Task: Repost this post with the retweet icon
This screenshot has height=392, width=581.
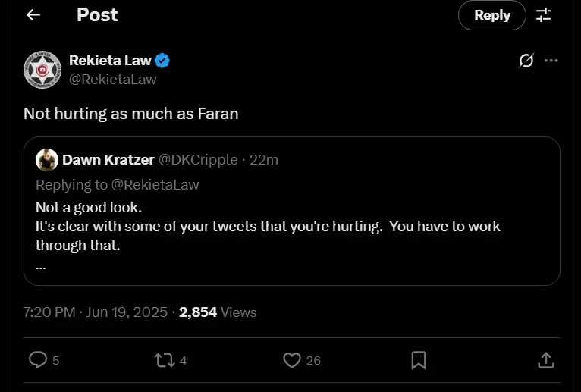Action: click(x=165, y=360)
